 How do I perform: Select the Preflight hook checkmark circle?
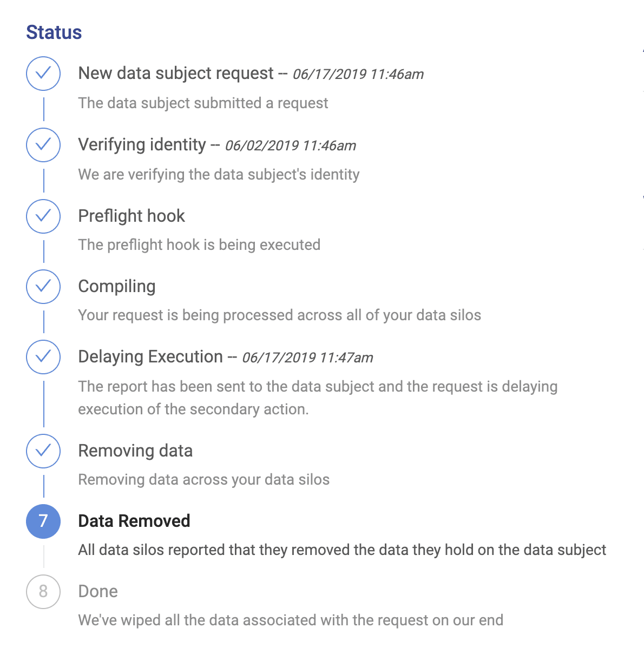[x=43, y=216]
